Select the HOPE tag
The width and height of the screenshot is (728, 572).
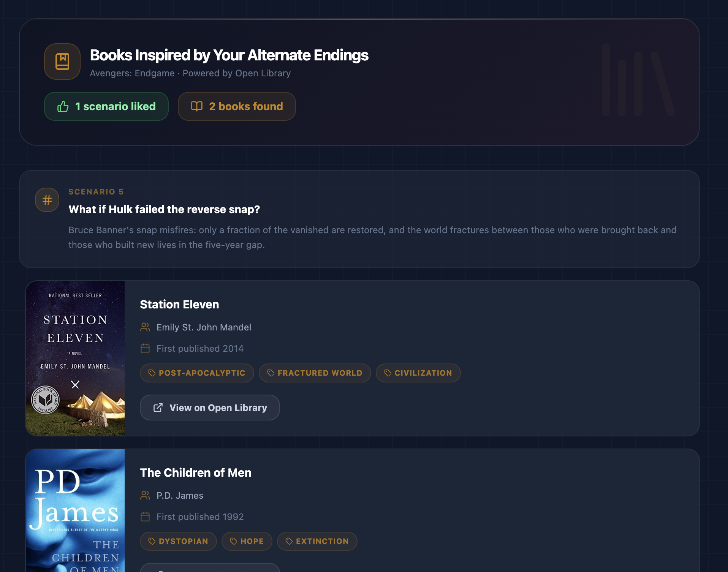[247, 541]
